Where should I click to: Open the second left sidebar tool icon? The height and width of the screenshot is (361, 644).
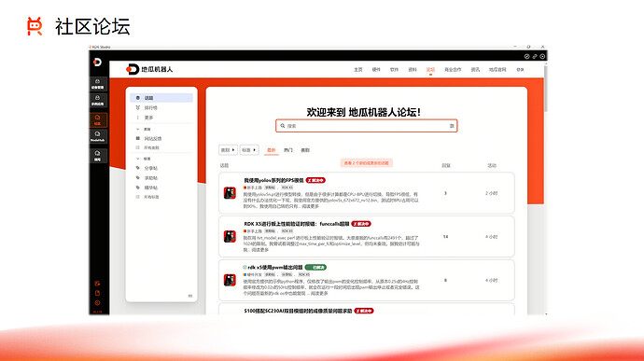(98, 100)
